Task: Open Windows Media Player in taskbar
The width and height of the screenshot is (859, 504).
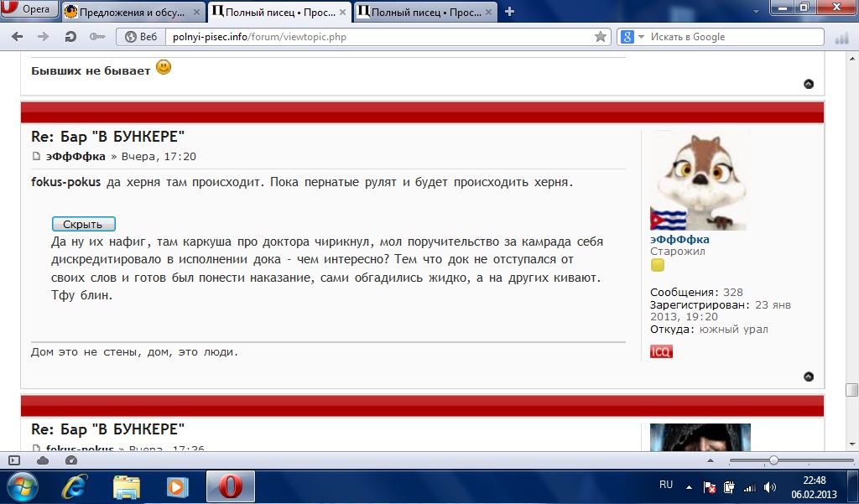Action: point(178,486)
